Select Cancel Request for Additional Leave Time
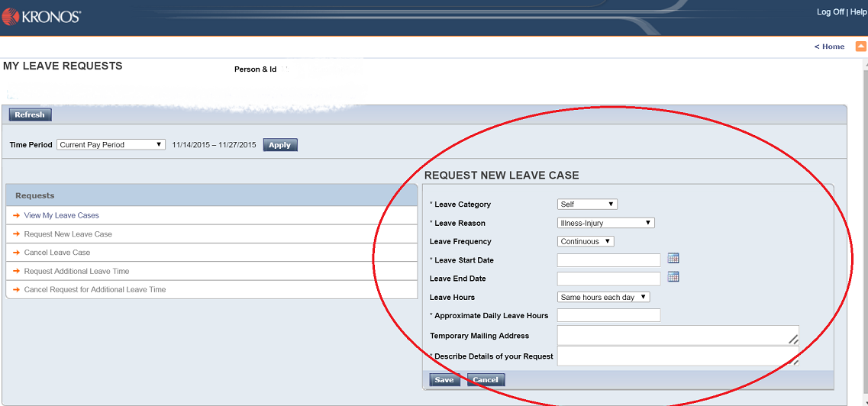868x406 pixels. [x=95, y=289]
